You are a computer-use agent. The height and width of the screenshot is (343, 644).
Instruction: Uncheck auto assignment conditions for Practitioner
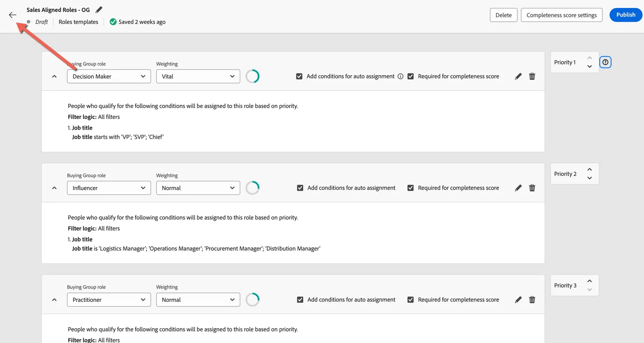click(x=300, y=300)
